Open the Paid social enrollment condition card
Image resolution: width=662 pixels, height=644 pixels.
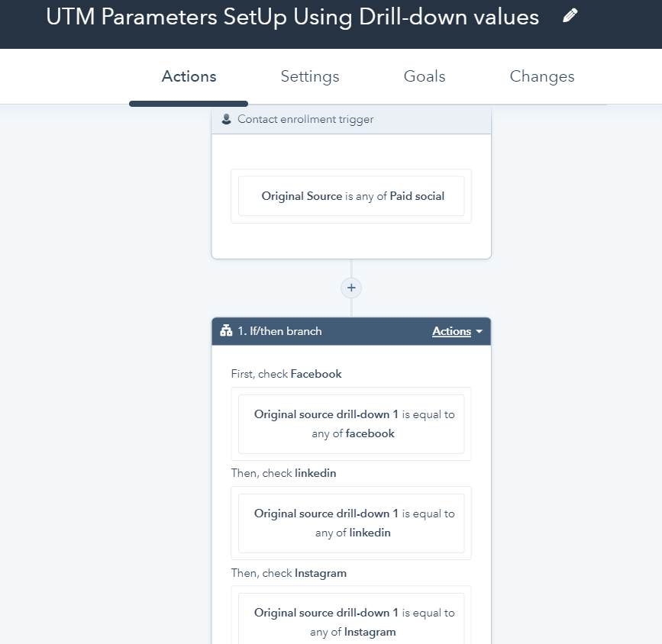(x=350, y=195)
